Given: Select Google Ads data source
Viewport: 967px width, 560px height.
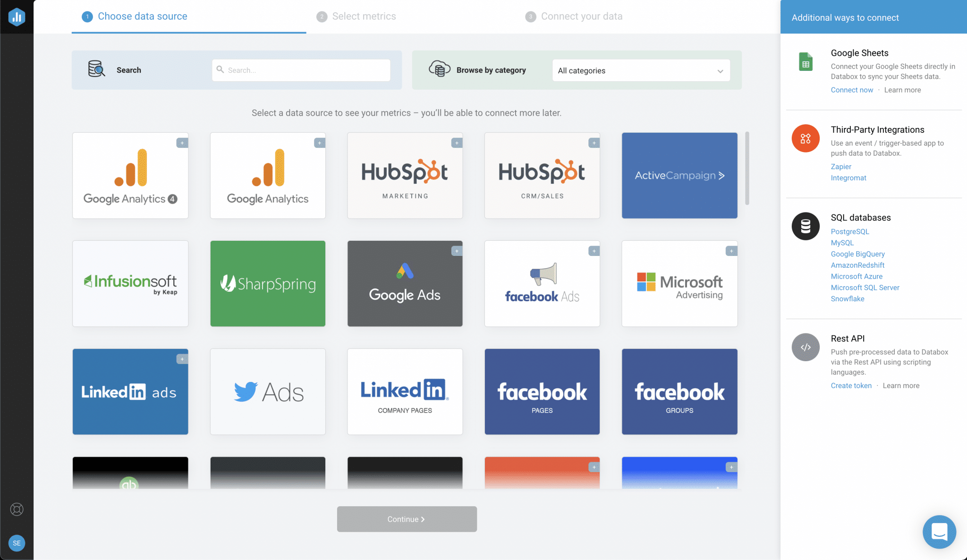Looking at the screenshot, I should (405, 283).
